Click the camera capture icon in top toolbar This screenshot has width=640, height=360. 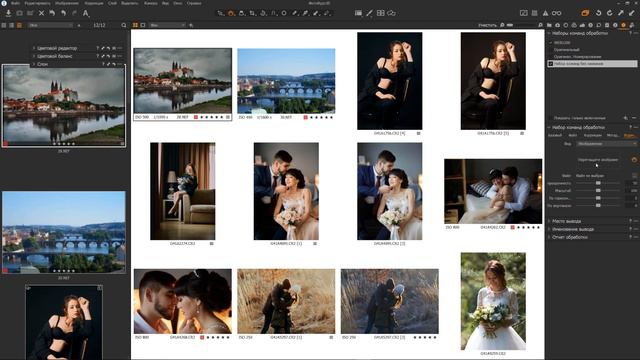19,13
